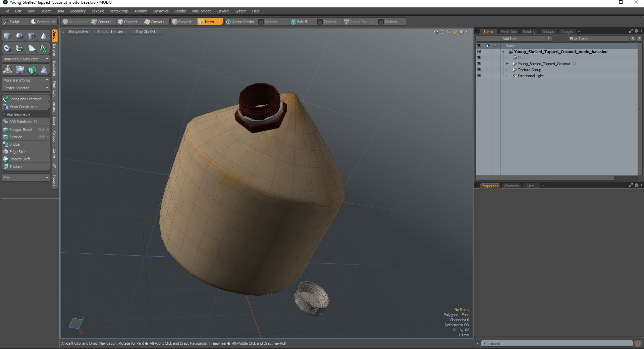Collapse the scene file tree root
Viewport: 644px width, 349px height.
(503, 52)
